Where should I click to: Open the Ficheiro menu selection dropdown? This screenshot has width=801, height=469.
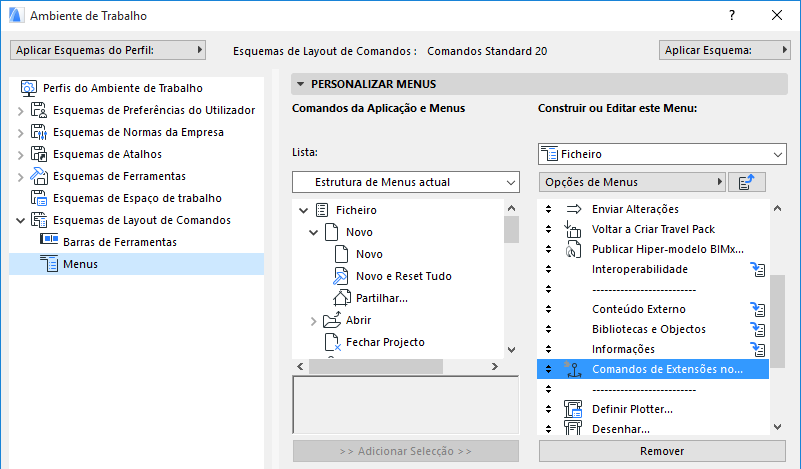(x=662, y=154)
